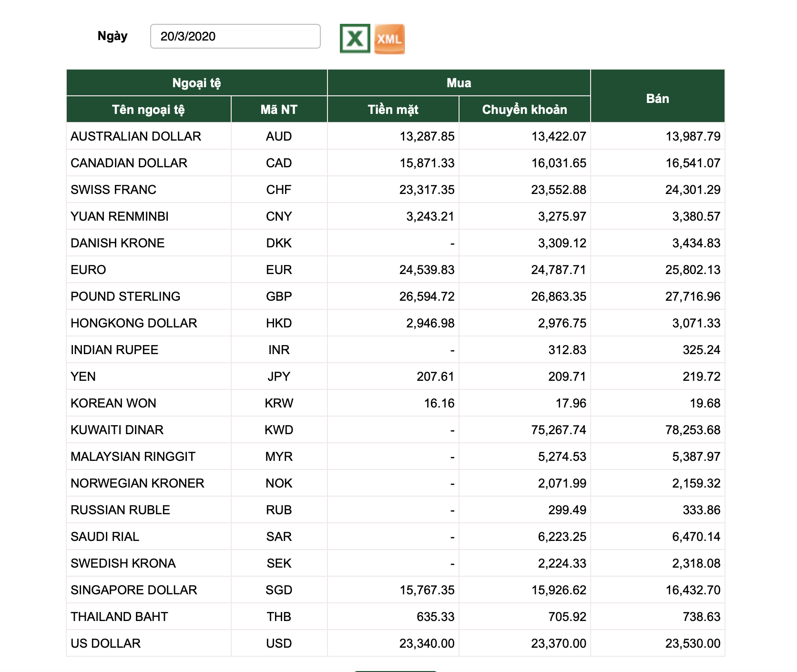
Task: Select the AUSTRALIAN DOLLAR row name
Action: pos(136,136)
